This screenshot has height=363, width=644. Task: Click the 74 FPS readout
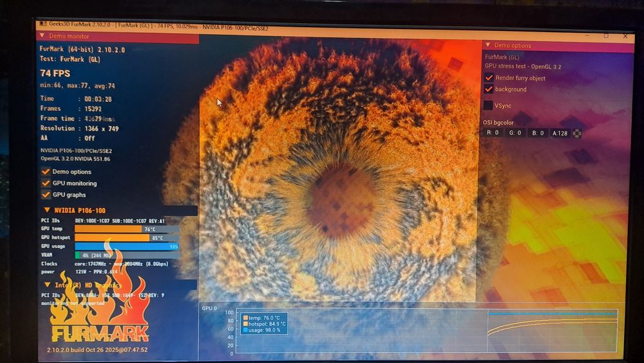(55, 73)
